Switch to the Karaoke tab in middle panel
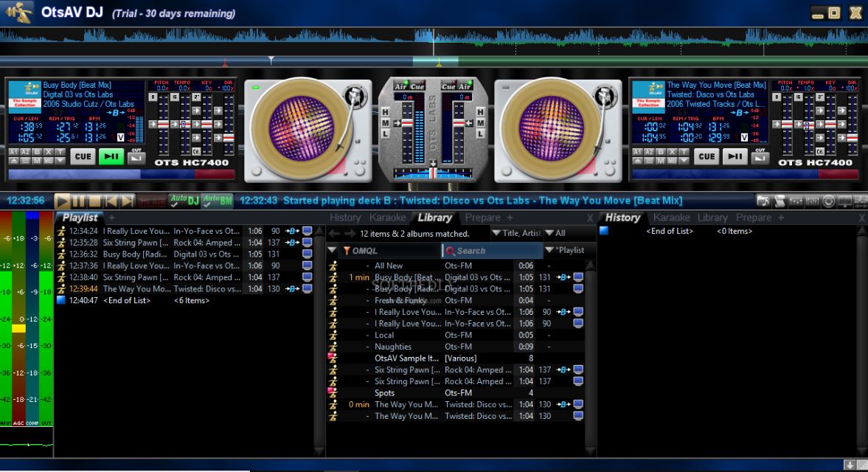 pyautogui.click(x=387, y=218)
